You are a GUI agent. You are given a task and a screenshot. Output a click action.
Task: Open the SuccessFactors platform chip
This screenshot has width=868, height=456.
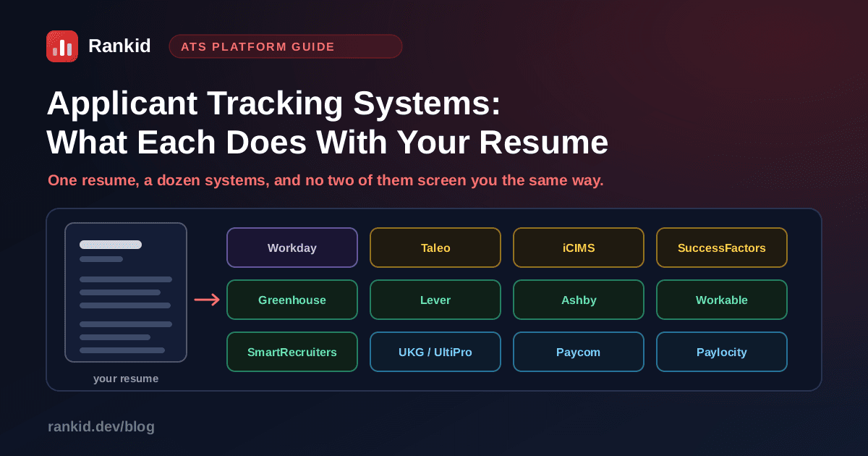point(722,248)
